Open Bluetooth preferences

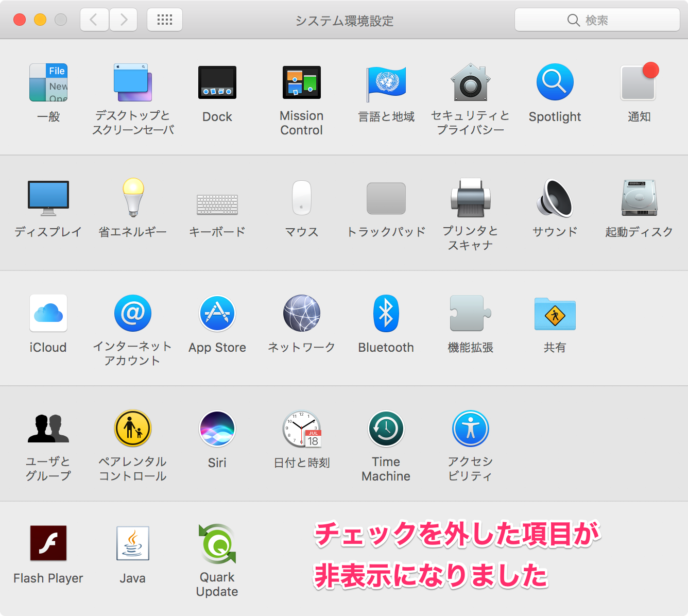[x=386, y=313]
